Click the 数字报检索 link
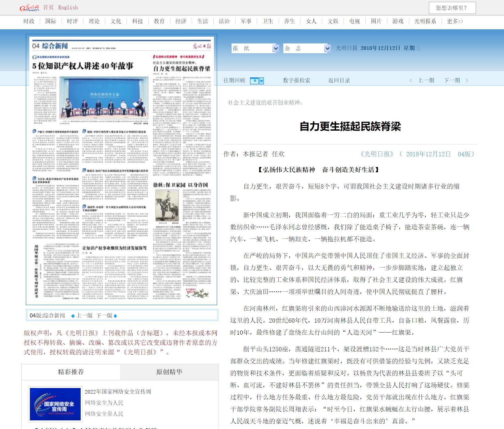504x429 pixels. click(x=296, y=80)
